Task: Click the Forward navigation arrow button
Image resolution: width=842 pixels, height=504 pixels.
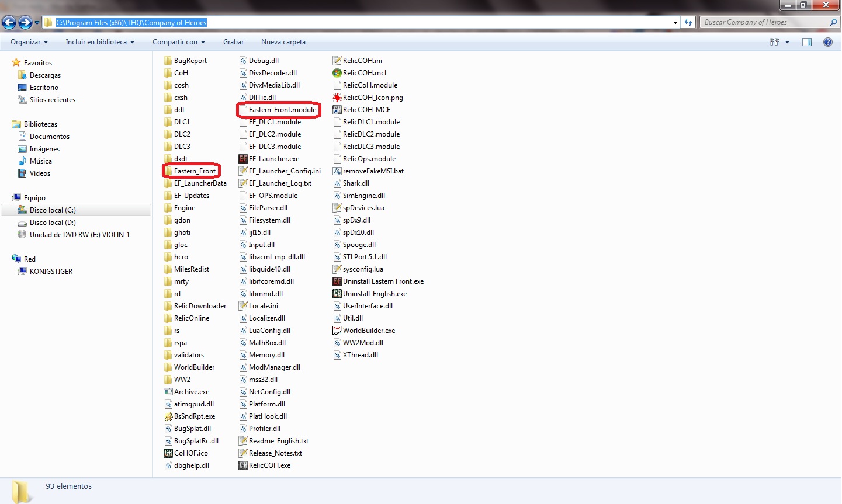Action: click(25, 23)
